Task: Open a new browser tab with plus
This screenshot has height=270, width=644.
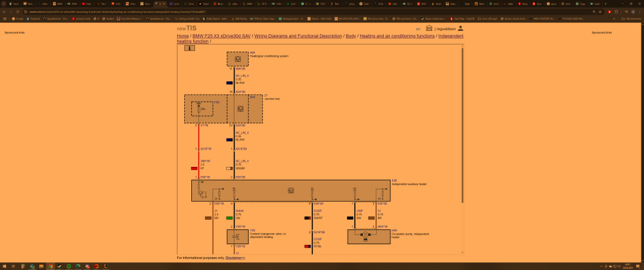Action: tap(605, 4)
